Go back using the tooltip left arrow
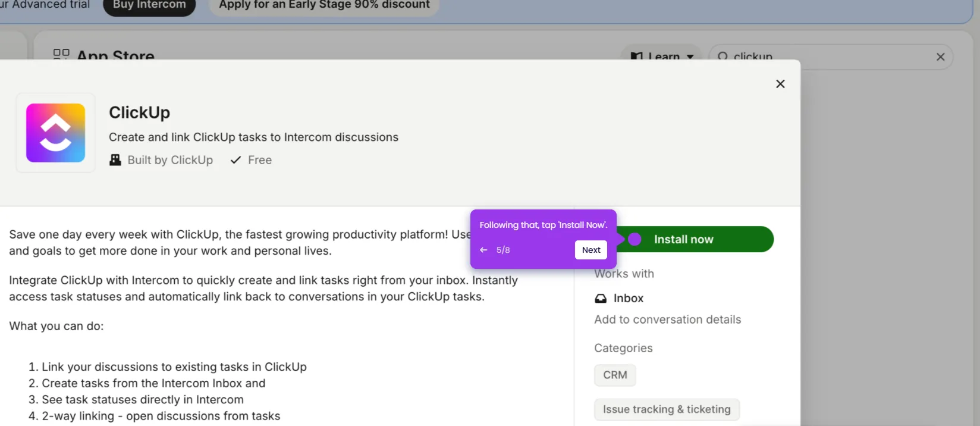980x426 pixels. click(x=483, y=250)
